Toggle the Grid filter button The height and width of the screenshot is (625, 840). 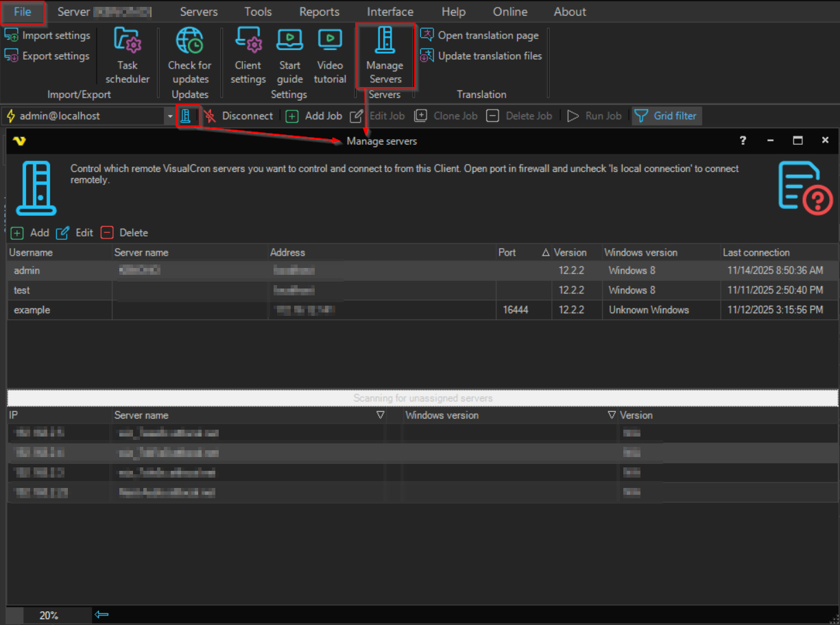pos(666,116)
